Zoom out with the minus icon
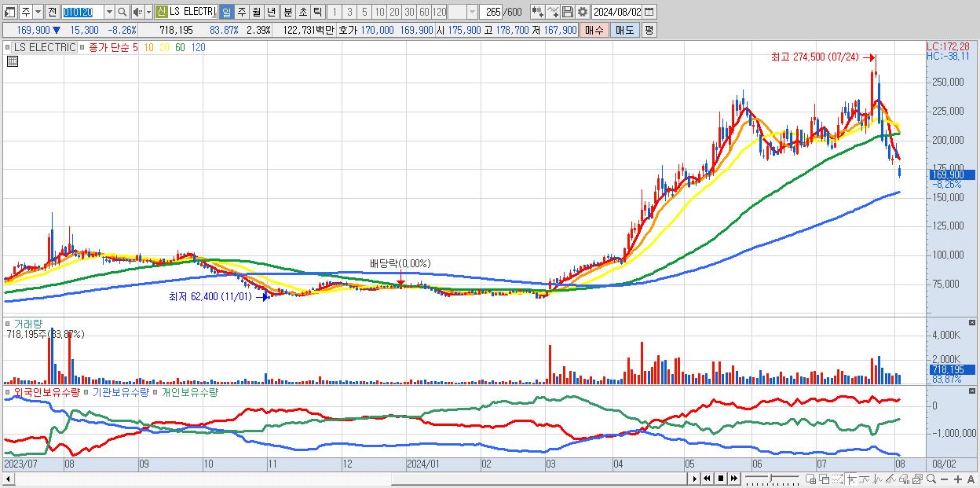 pos(946,479)
